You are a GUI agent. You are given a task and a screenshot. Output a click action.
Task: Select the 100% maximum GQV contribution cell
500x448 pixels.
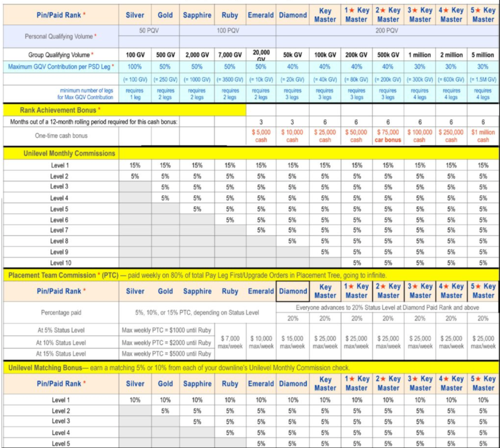tap(135, 66)
